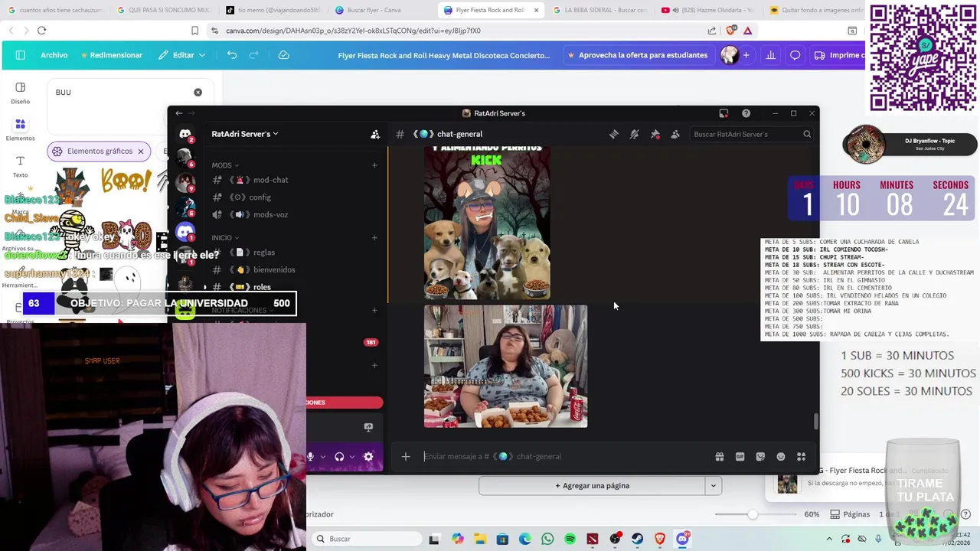Open Canva analytics chart icon

coord(771,55)
